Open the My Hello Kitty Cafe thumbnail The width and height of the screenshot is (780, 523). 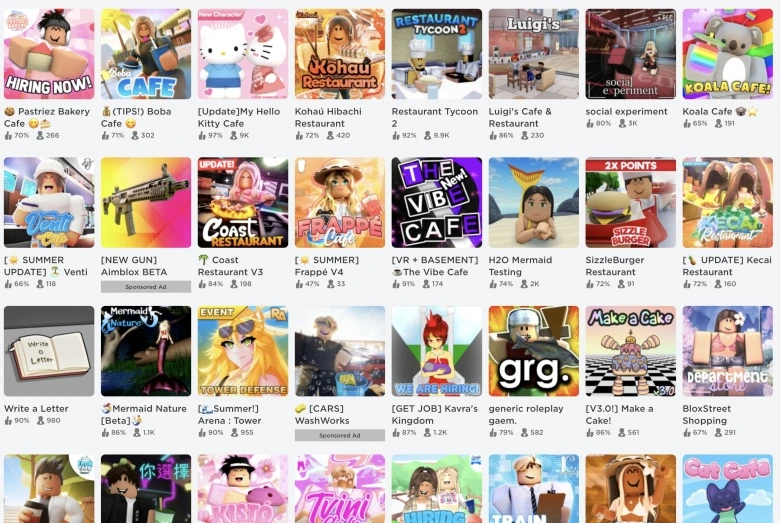[243, 54]
